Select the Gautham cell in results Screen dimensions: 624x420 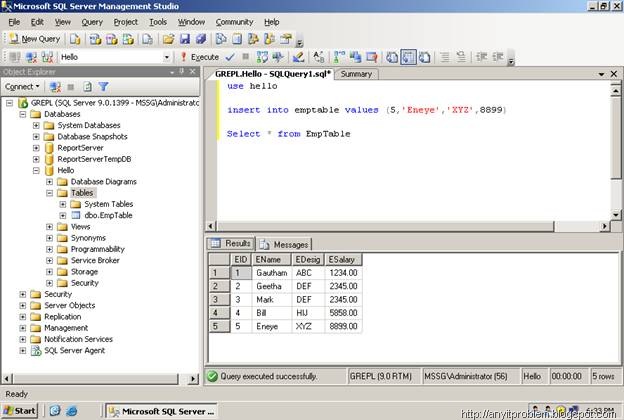point(272,273)
